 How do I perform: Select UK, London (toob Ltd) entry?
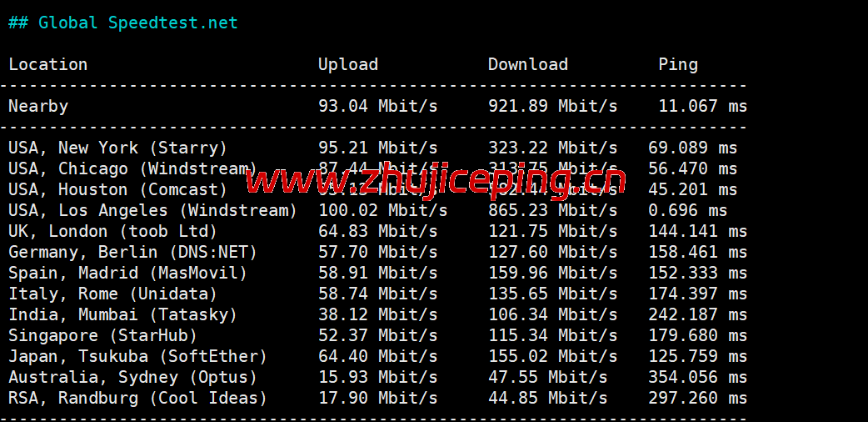pyautogui.click(x=112, y=231)
